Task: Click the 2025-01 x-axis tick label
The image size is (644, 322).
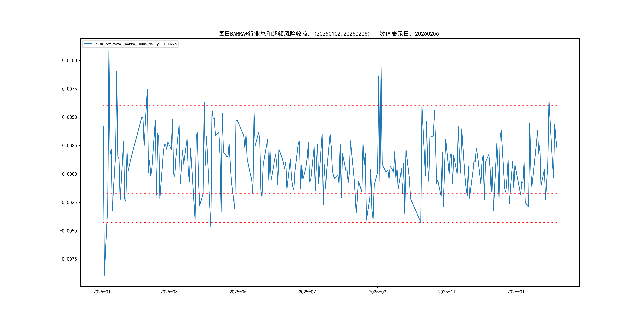Action: pos(102,292)
